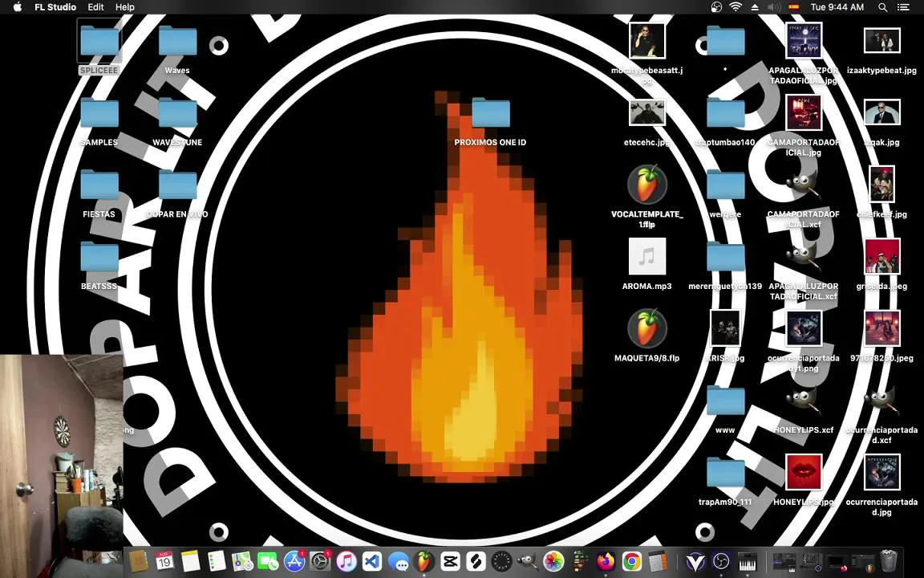Select the www folder
The image size is (924, 578).
click(725, 401)
